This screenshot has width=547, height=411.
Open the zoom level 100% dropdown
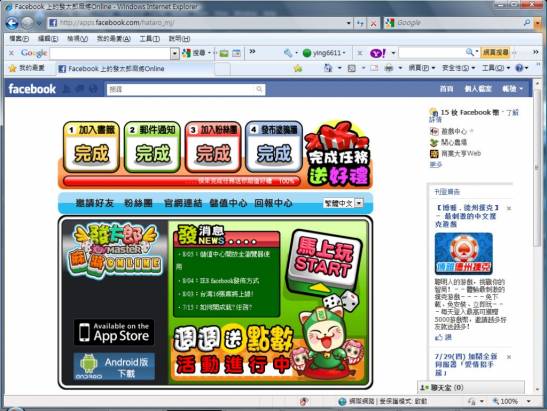pyautogui.click(x=529, y=401)
